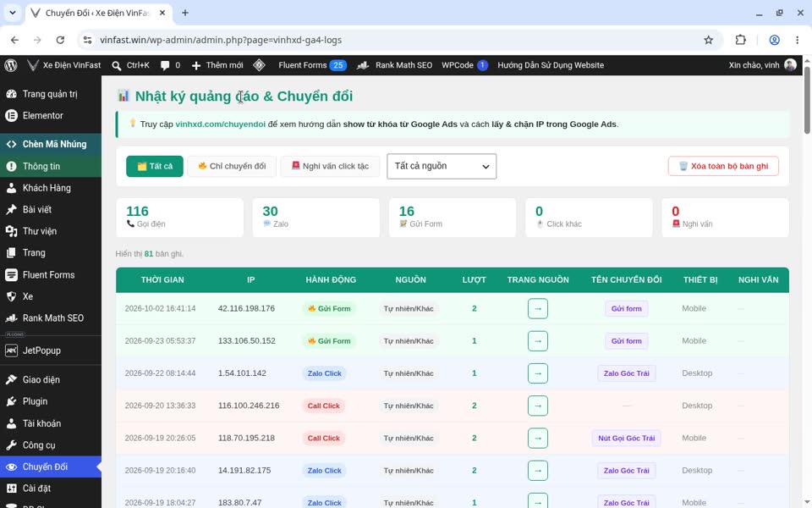Follow the vinhxd.com/chuyendoi link
Viewport: 812px width, 508px height.
220,124
